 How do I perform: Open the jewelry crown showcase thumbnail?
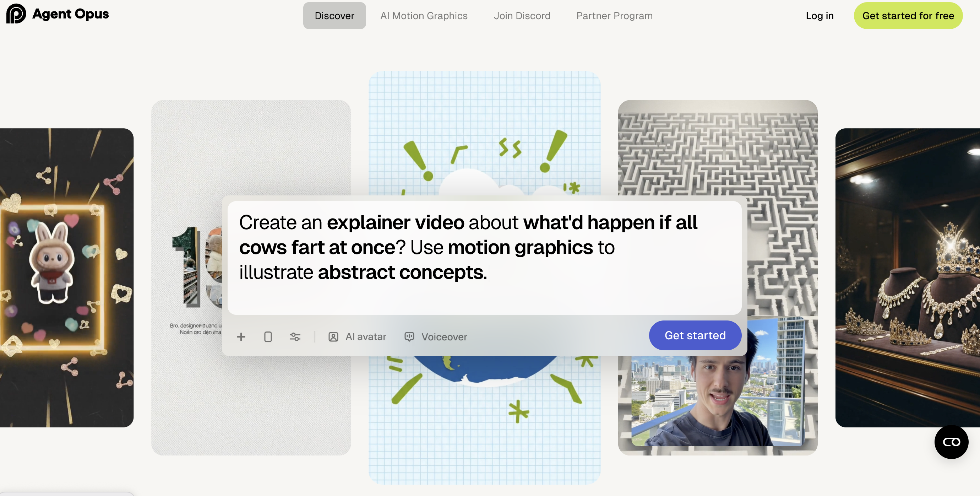click(907, 277)
